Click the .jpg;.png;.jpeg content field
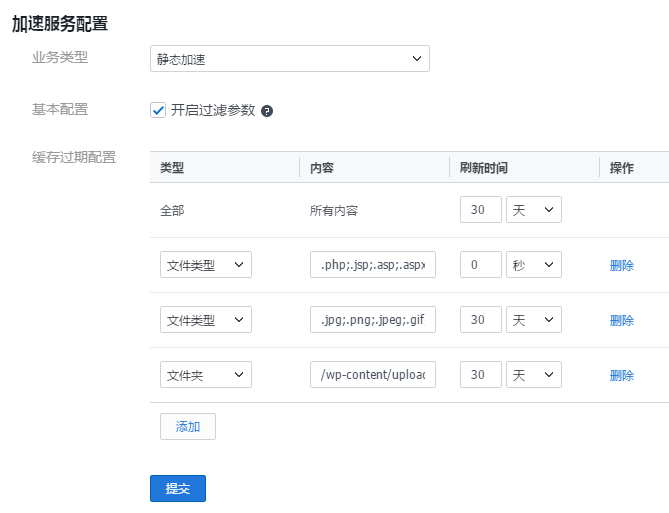The image size is (669, 513). click(373, 320)
